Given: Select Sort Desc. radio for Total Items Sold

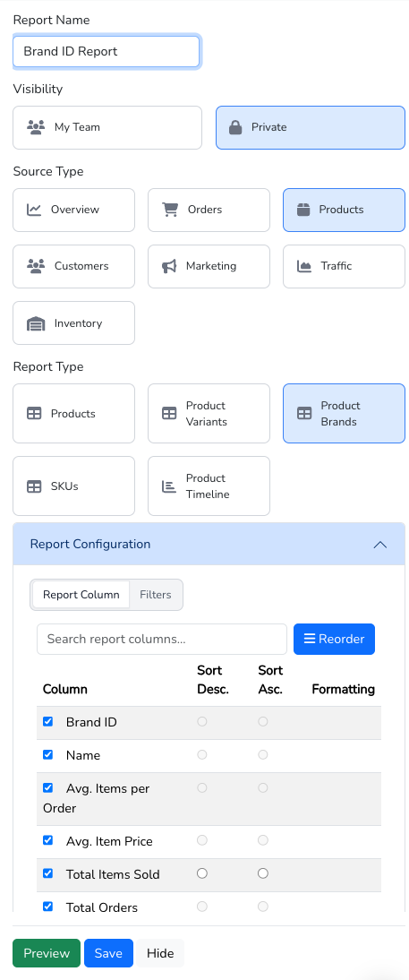Looking at the screenshot, I should pos(201,873).
